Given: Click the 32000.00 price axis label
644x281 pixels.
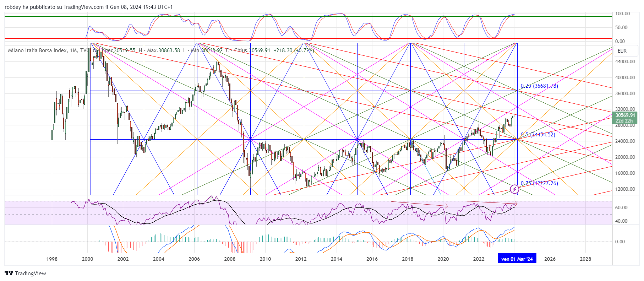Looking at the screenshot, I should pyautogui.click(x=625, y=109).
